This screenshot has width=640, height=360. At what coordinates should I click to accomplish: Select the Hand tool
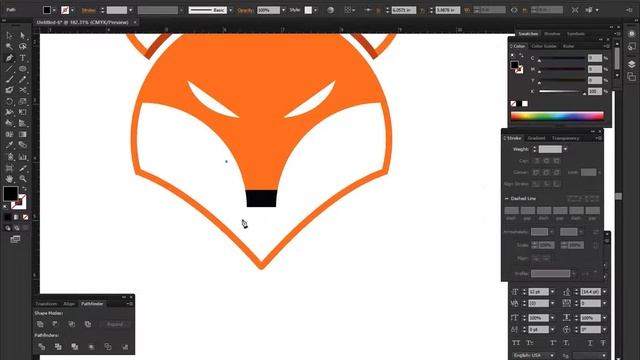(9, 179)
